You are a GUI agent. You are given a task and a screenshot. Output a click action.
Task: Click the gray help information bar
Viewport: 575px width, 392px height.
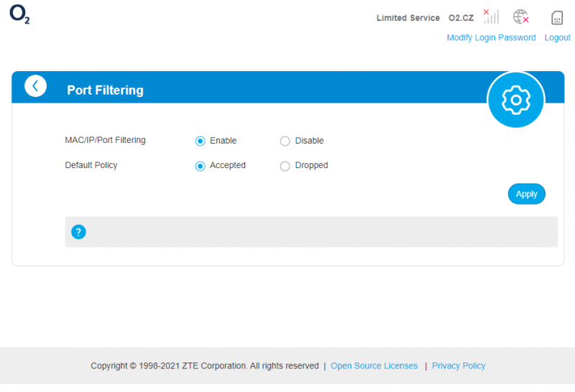point(311,232)
